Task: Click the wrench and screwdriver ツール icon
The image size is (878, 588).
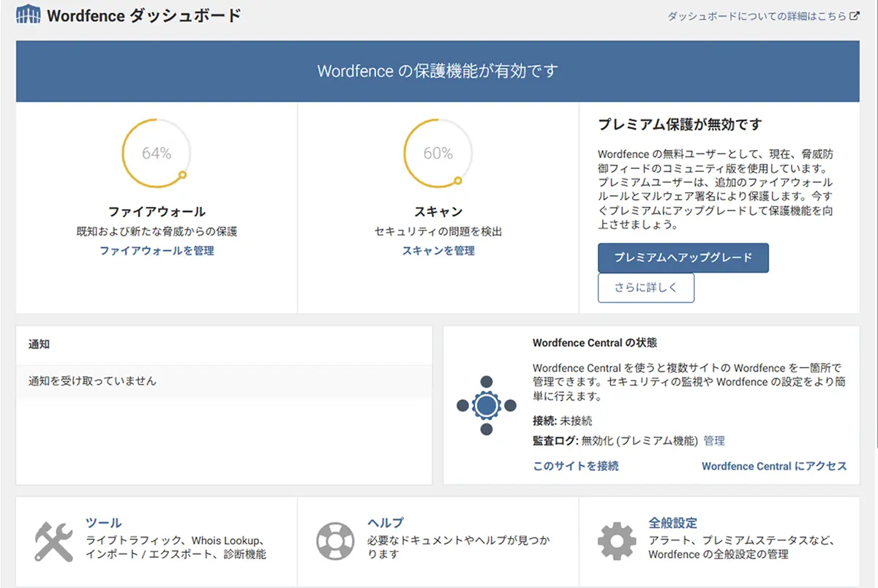Action: (53, 542)
